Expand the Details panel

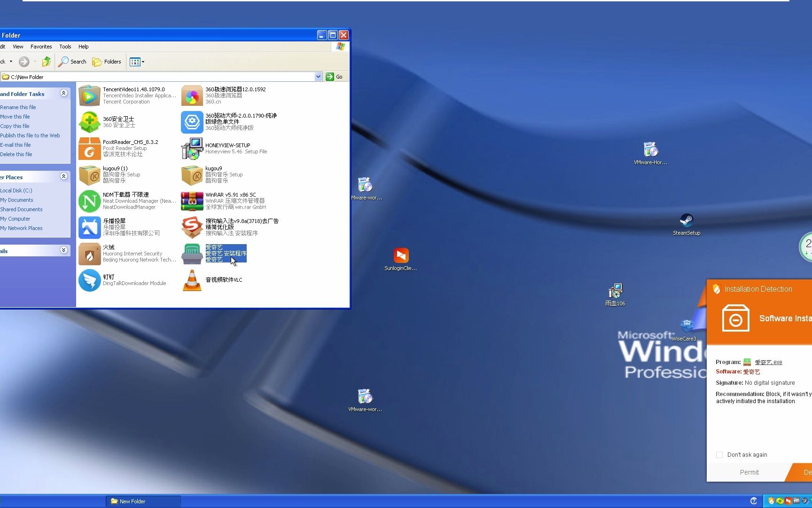click(63, 250)
